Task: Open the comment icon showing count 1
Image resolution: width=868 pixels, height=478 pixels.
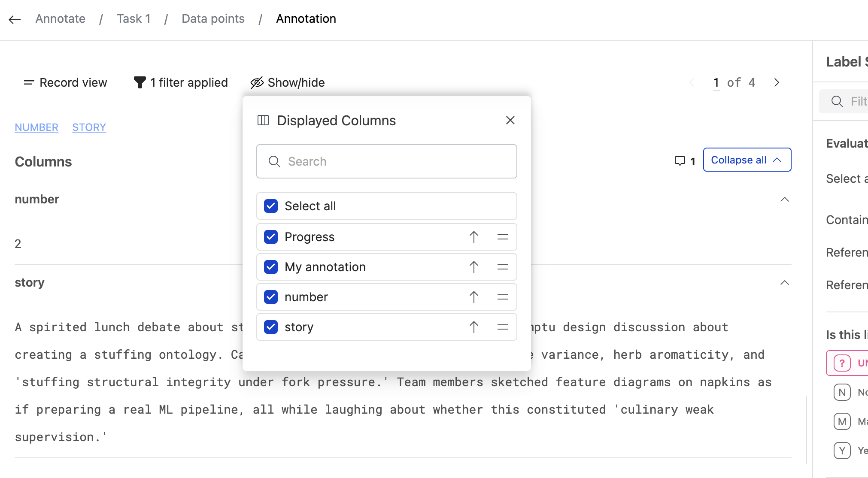Action: (680, 161)
